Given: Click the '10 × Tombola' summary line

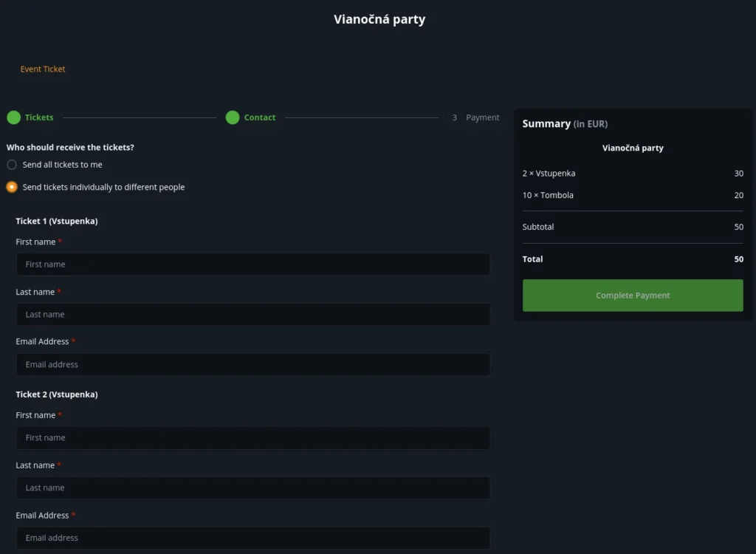Looking at the screenshot, I should point(548,196).
